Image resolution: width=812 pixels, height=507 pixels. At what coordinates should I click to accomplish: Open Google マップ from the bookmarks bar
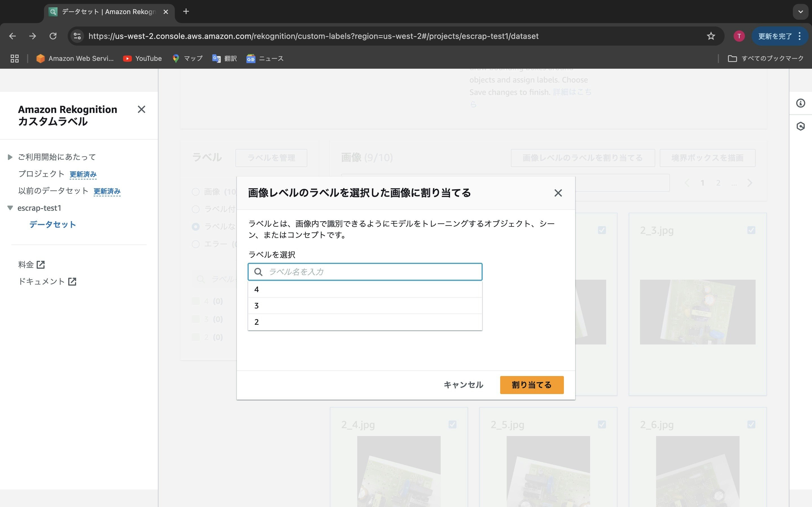point(188,58)
